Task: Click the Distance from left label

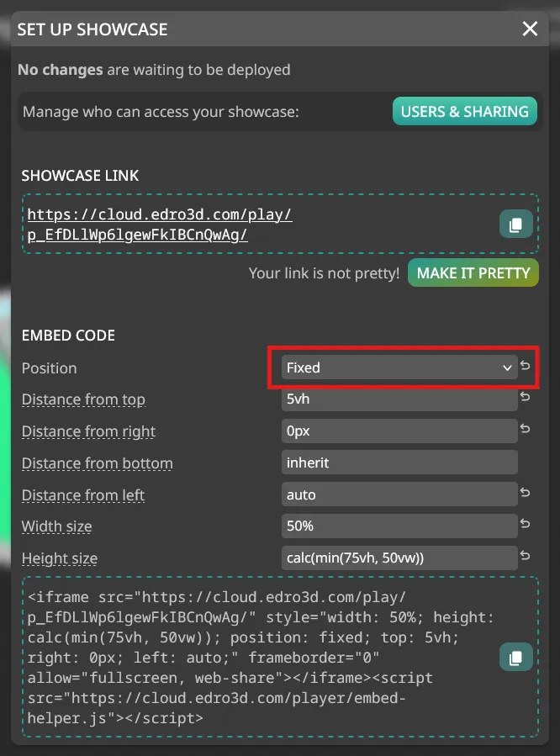Action: [x=83, y=495]
